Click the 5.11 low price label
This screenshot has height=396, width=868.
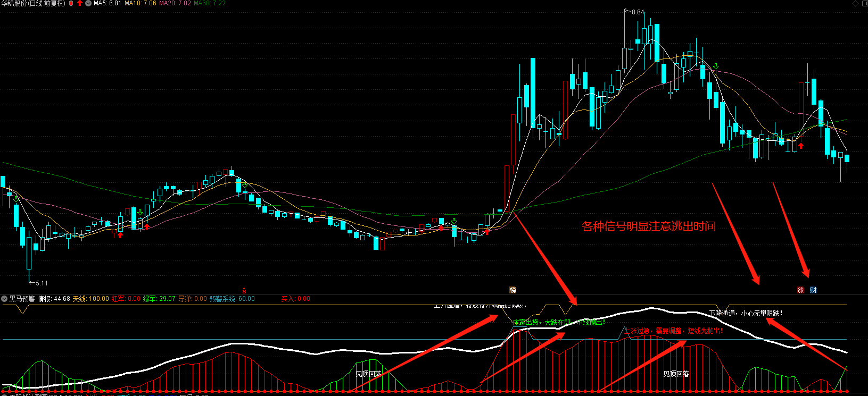pyautogui.click(x=42, y=283)
